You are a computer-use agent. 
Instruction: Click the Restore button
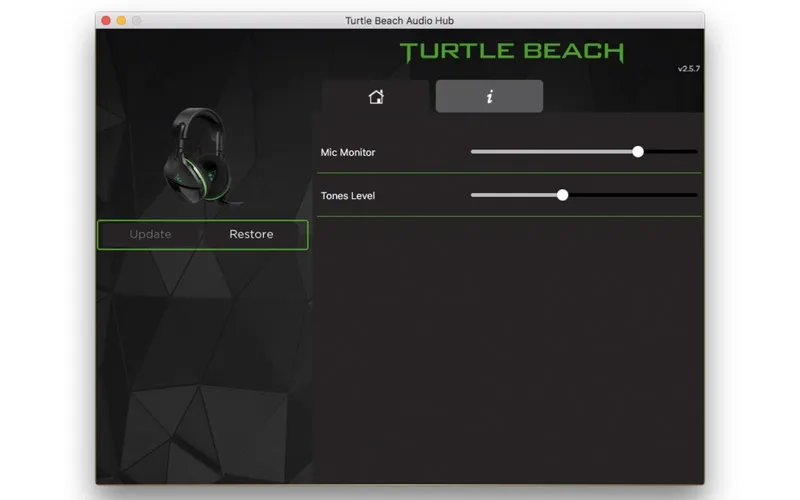click(x=251, y=234)
